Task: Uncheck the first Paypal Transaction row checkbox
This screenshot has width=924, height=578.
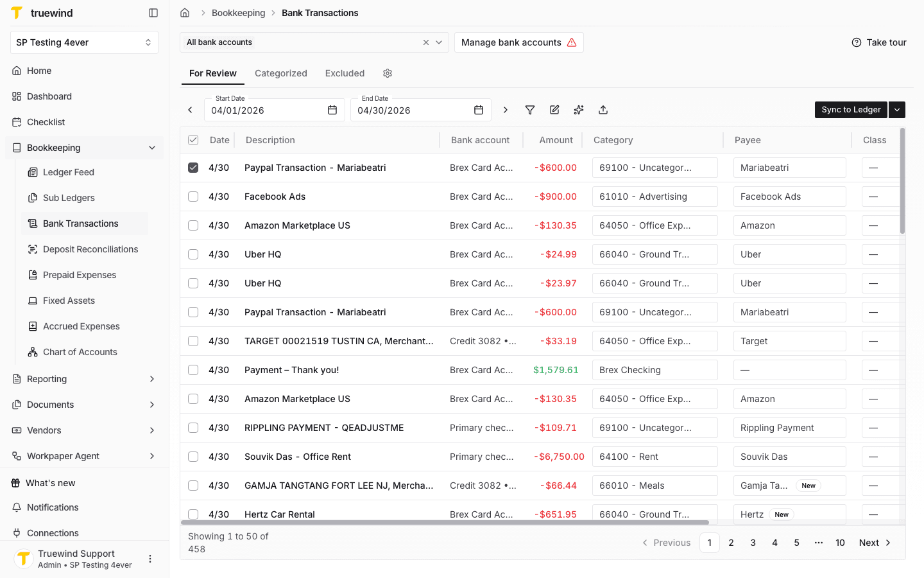Action: click(193, 168)
